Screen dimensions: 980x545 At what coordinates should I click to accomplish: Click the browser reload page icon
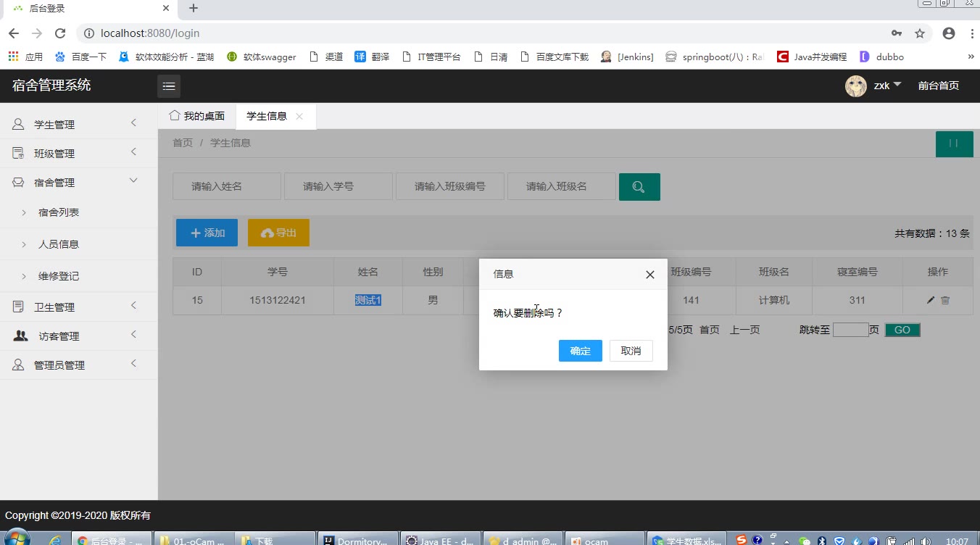point(60,33)
